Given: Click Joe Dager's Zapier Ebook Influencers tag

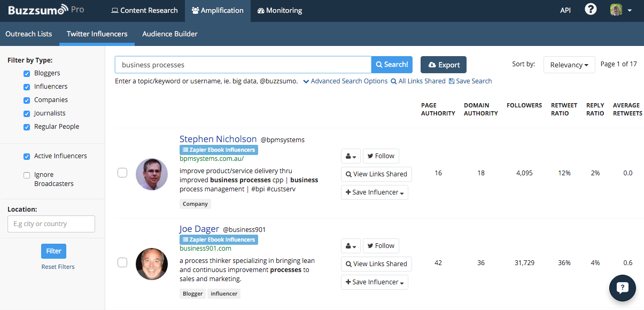Looking at the screenshot, I should 219,240.
